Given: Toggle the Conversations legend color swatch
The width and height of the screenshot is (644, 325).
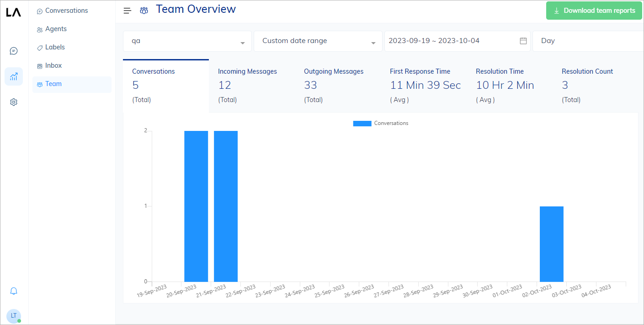Looking at the screenshot, I should click(362, 124).
